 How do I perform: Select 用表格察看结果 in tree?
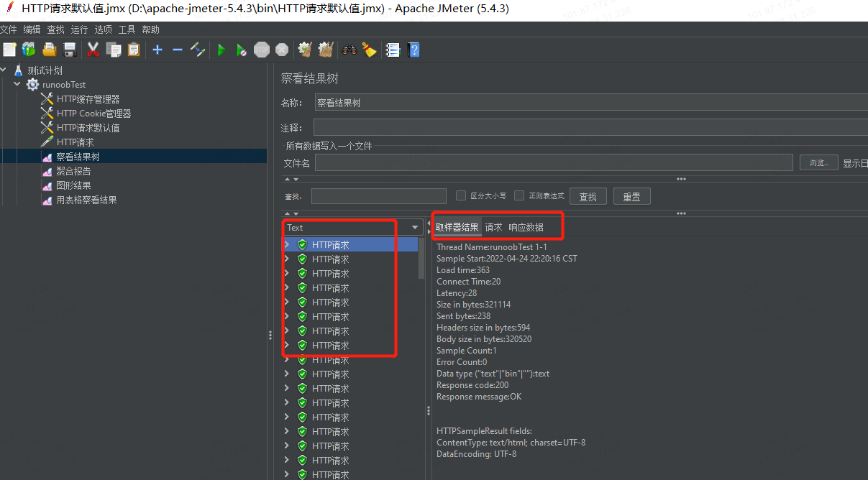tap(86, 200)
